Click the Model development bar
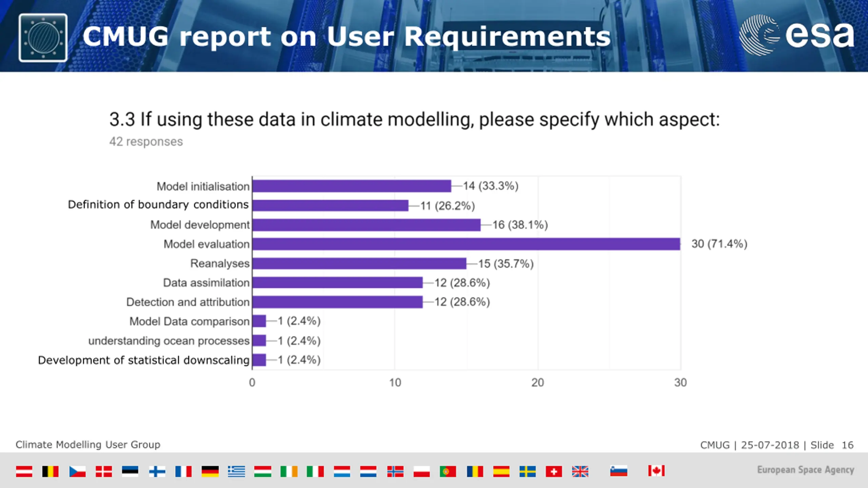Screen dimensions: 868x488 pyautogui.click(x=366, y=225)
